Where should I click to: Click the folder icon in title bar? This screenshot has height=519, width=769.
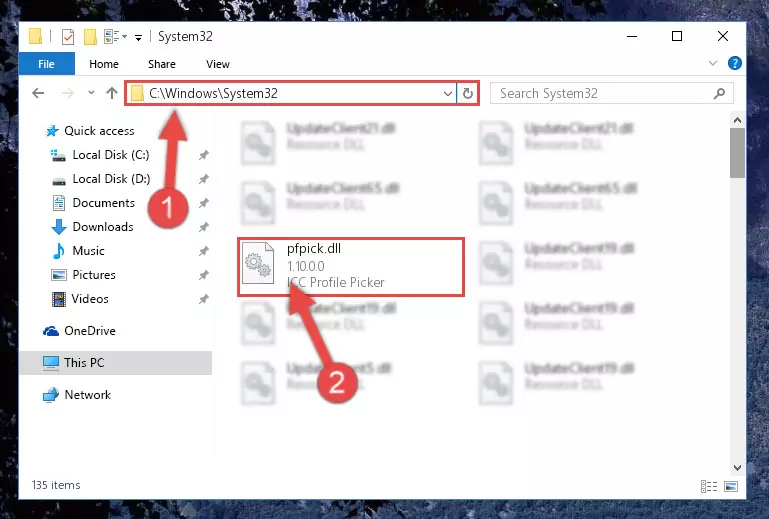click(x=35, y=36)
